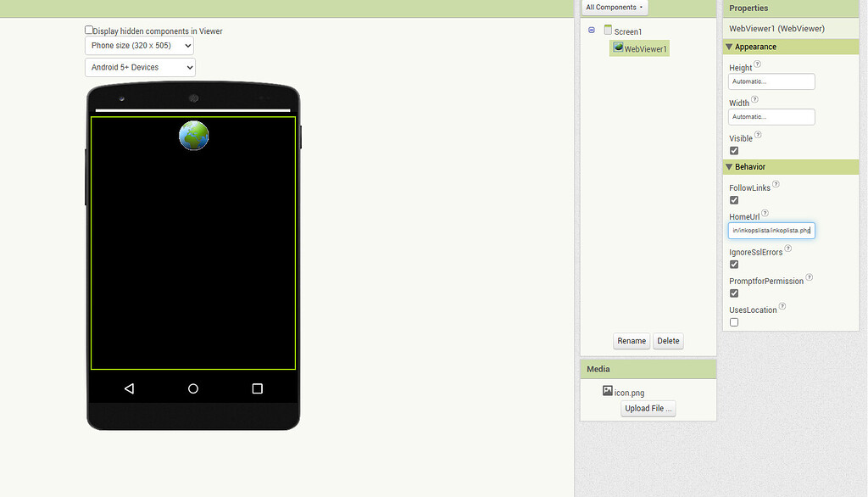Open the Phone size dropdown

[x=139, y=45]
